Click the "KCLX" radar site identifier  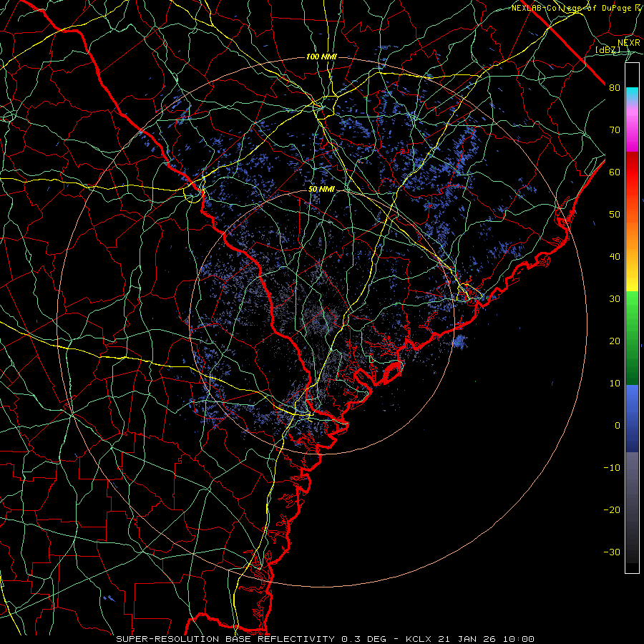pyautogui.click(x=420, y=639)
